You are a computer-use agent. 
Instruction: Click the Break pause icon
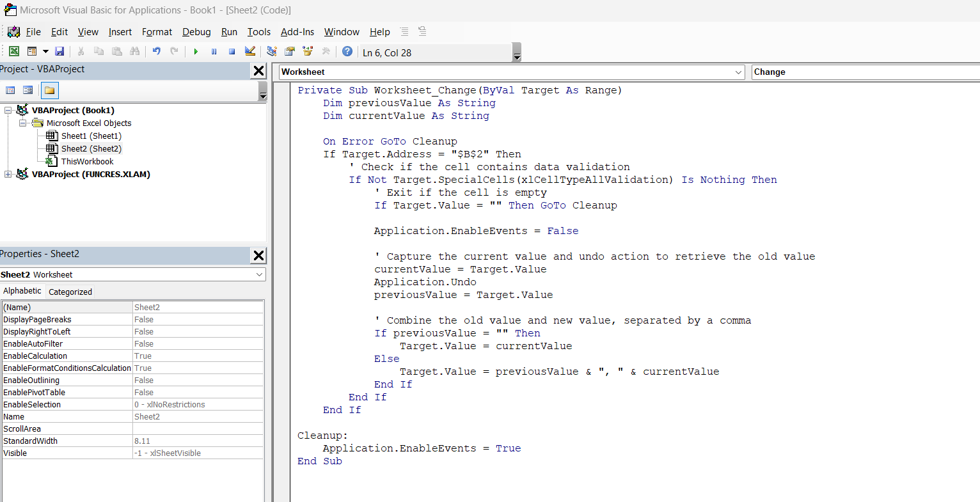pyautogui.click(x=214, y=51)
